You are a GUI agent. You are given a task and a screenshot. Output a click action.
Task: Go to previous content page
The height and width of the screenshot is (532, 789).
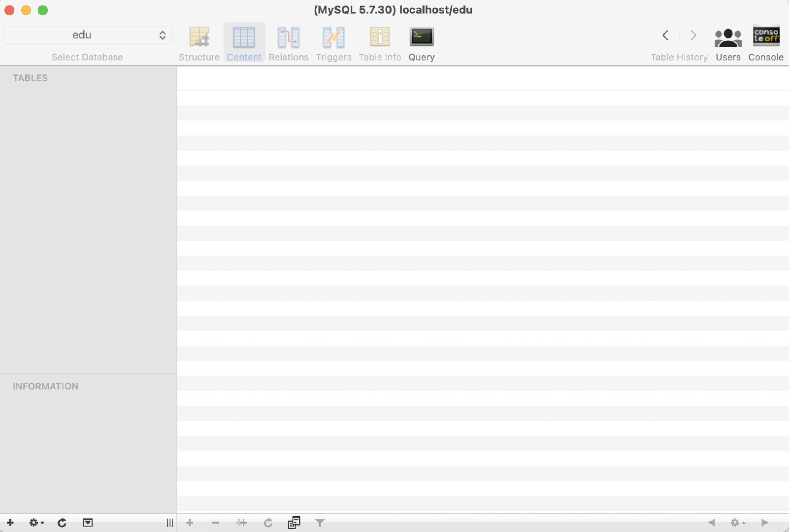pos(711,523)
